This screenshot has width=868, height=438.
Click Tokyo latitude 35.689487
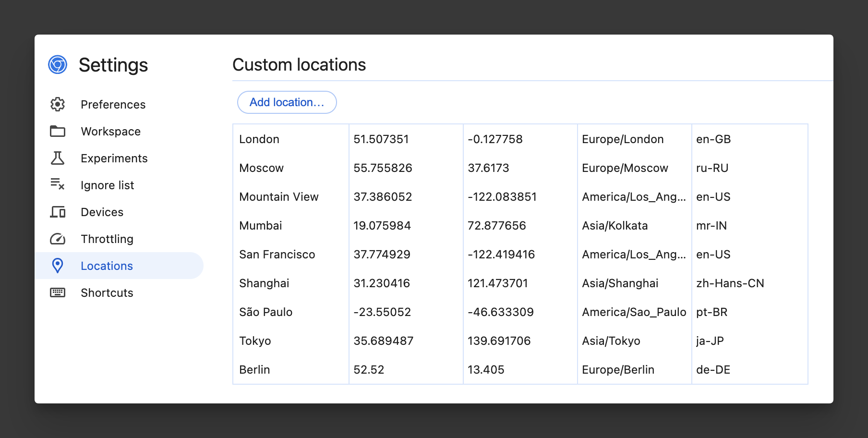[384, 341]
